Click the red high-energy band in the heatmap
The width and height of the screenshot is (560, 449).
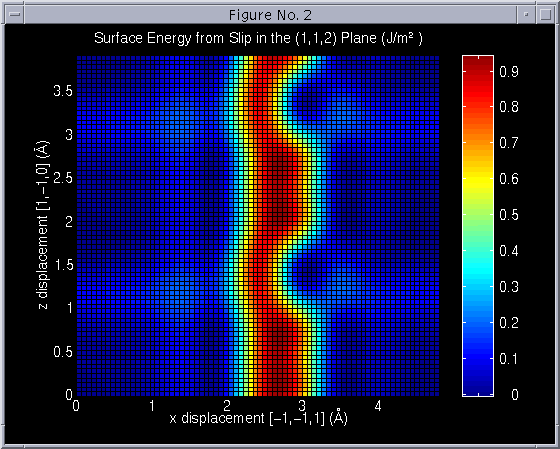(277, 225)
